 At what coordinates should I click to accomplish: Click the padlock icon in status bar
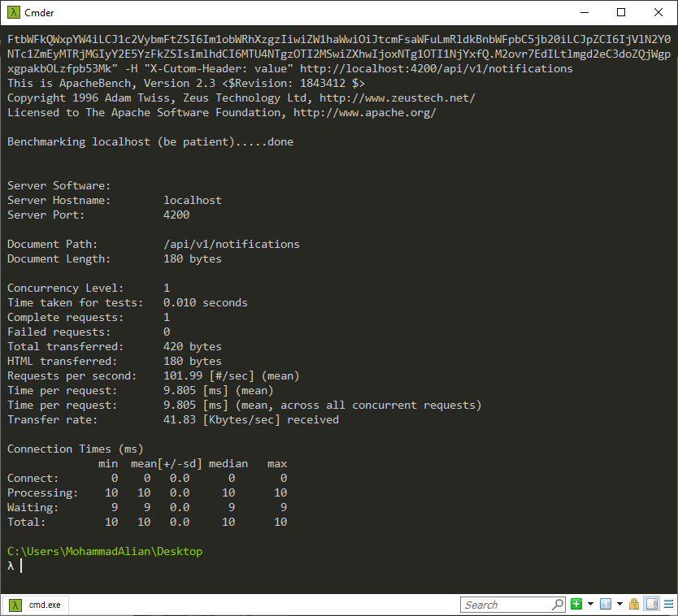point(634,605)
